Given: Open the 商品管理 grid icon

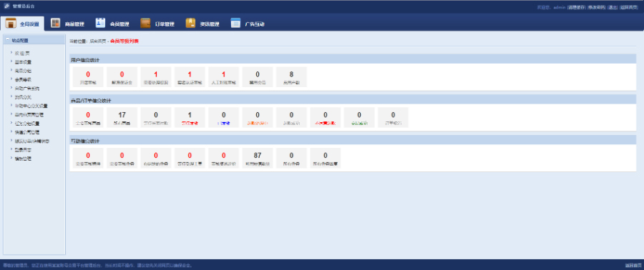Looking at the screenshot, I should click(x=55, y=24).
